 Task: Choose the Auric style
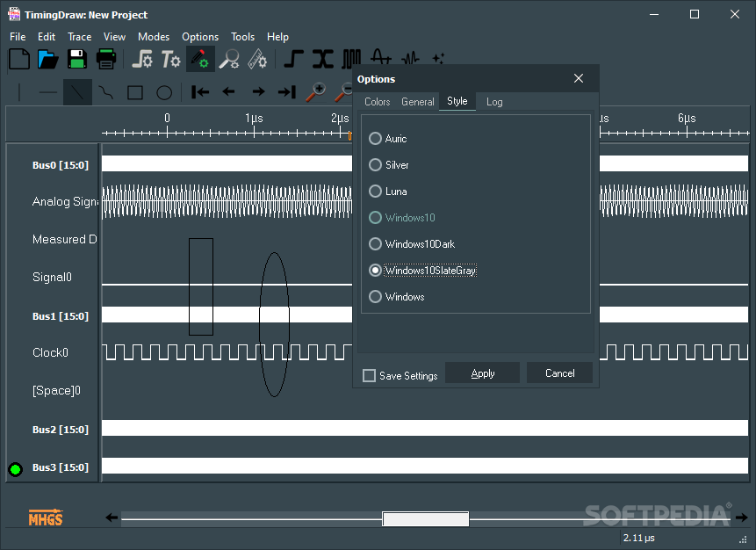[388, 139]
